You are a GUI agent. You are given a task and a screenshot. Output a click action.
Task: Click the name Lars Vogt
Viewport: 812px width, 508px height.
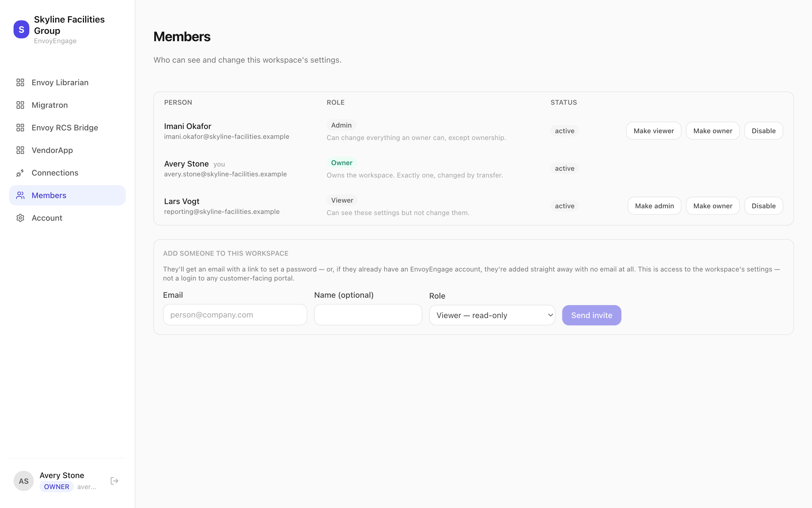(x=182, y=201)
